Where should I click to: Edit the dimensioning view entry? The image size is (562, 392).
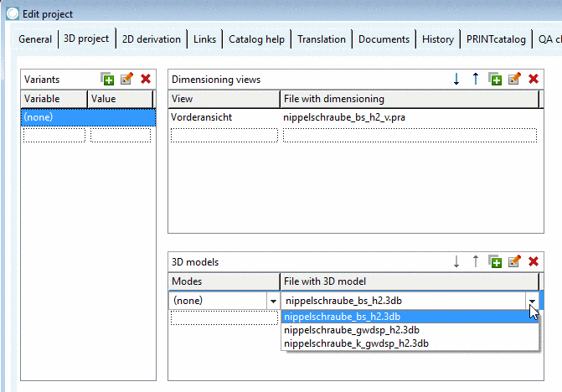pos(514,79)
